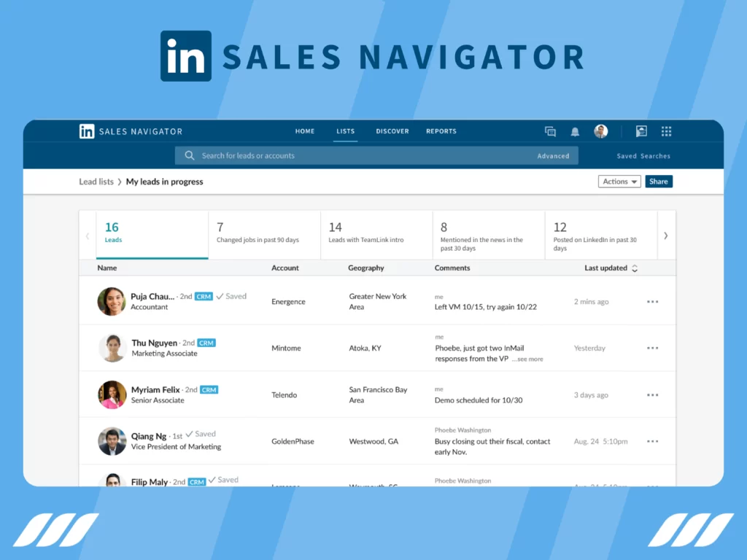
Task: Click the Name column header
Action: point(107,268)
